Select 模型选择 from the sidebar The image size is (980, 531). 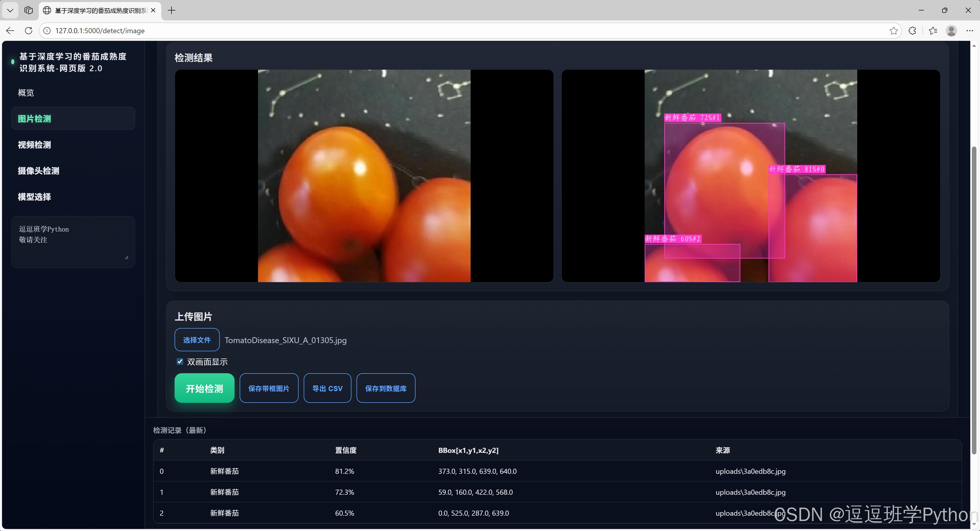(34, 197)
